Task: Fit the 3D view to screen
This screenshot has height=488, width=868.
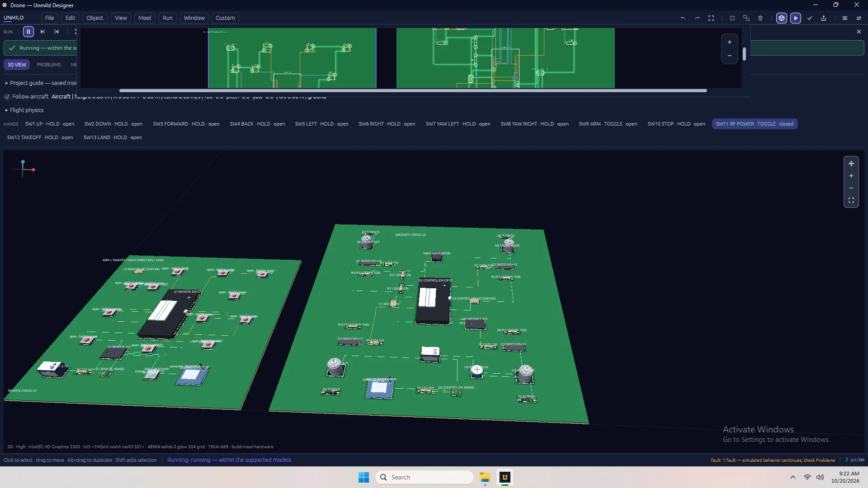Action: tap(851, 200)
